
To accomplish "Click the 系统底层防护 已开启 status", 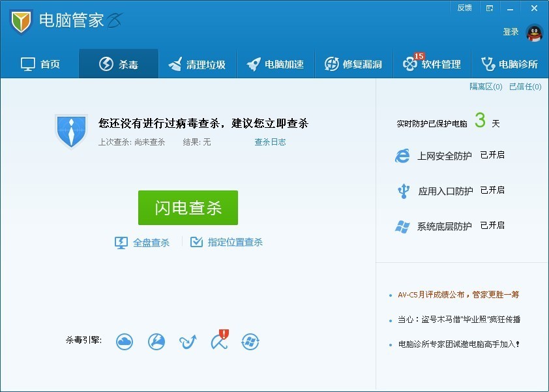I will pos(492,225).
